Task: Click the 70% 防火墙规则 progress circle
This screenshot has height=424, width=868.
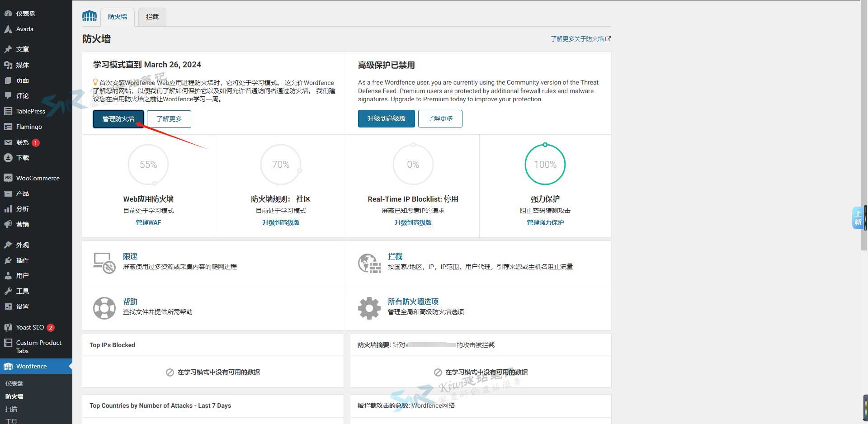Action: [x=281, y=165]
